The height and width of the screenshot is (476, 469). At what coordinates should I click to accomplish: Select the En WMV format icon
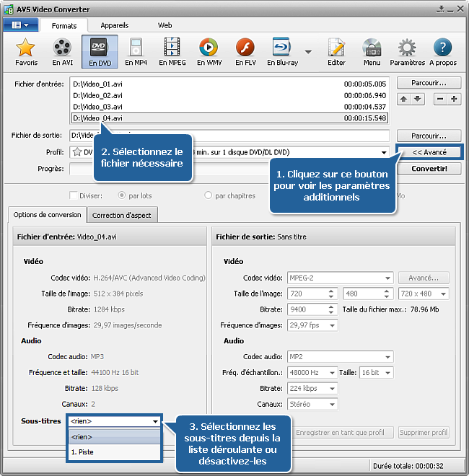pos(209,52)
